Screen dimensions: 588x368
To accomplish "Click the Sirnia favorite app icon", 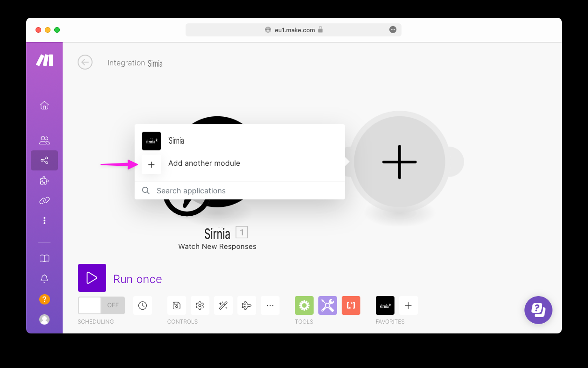I will tap(385, 305).
